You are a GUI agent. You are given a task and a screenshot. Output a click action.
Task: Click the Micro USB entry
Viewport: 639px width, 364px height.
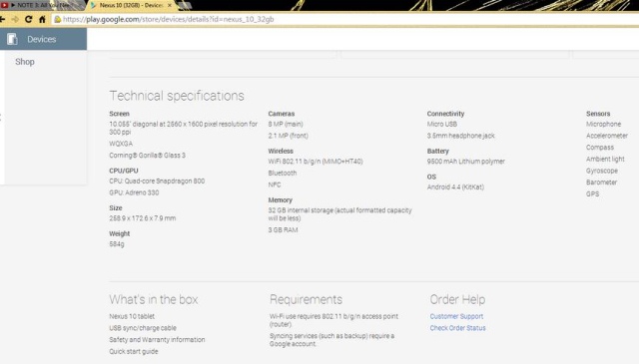(442, 125)
